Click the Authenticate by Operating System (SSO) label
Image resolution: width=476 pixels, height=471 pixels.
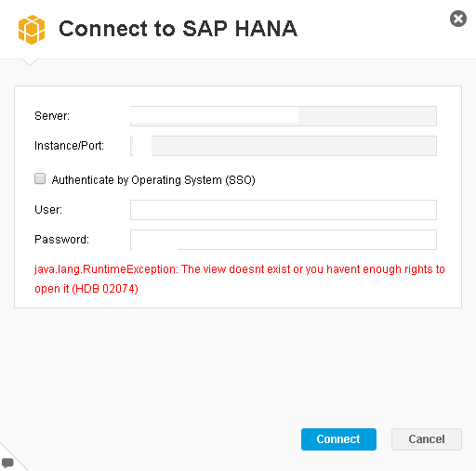coord(153,180)
